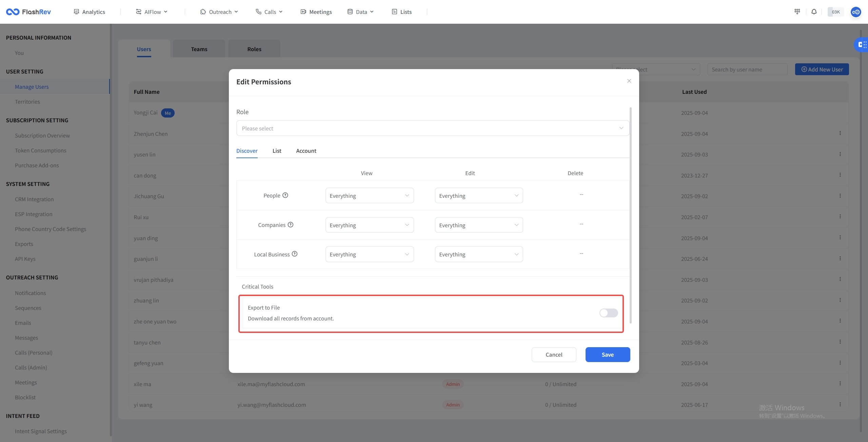Expand the Data menu
The width and height of the screenshot is (868, 442).
coord(360,12)
